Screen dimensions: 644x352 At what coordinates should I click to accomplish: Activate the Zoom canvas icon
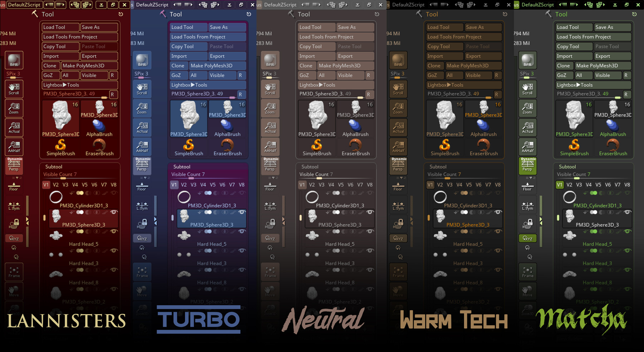pos(14,108)
